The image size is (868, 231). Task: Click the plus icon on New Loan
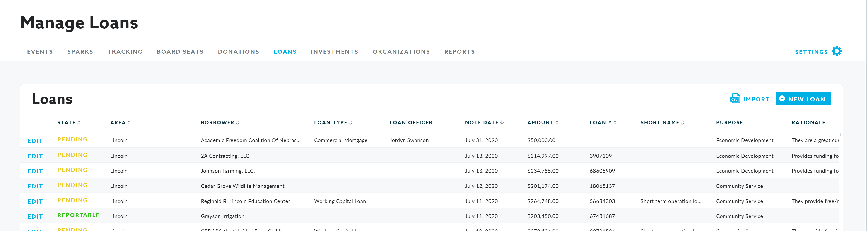tap(782, 98)
